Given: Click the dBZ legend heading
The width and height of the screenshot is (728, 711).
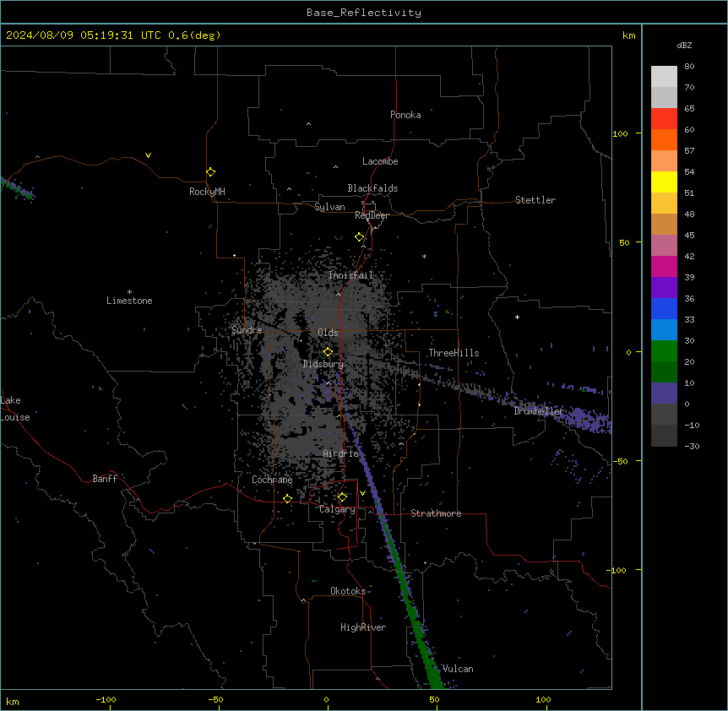Looking at the screenshot, I should click(x=684, y=46).
